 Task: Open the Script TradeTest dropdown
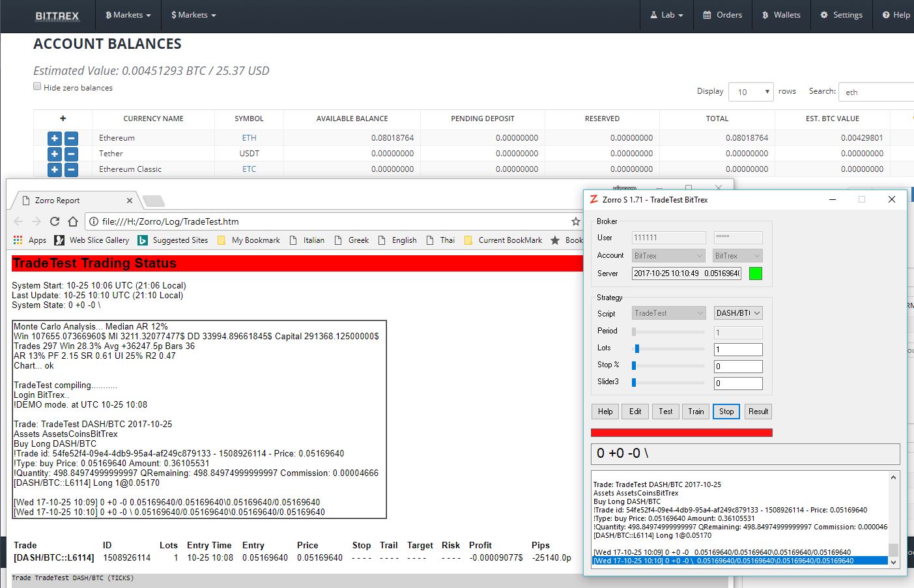668,313
